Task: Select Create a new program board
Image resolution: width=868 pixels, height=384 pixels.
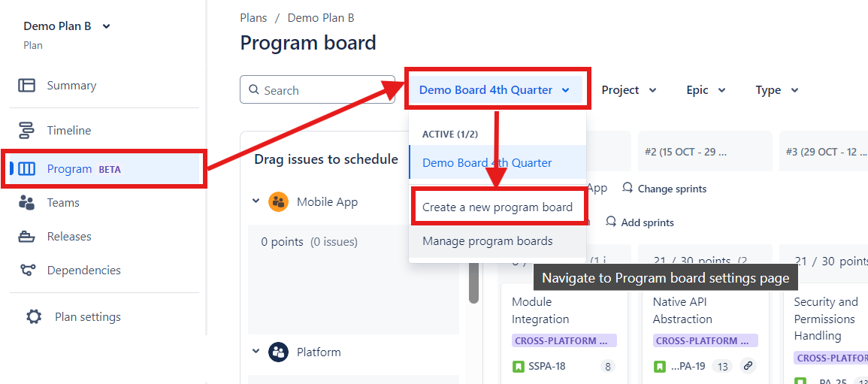Action: tap(498, 207)
